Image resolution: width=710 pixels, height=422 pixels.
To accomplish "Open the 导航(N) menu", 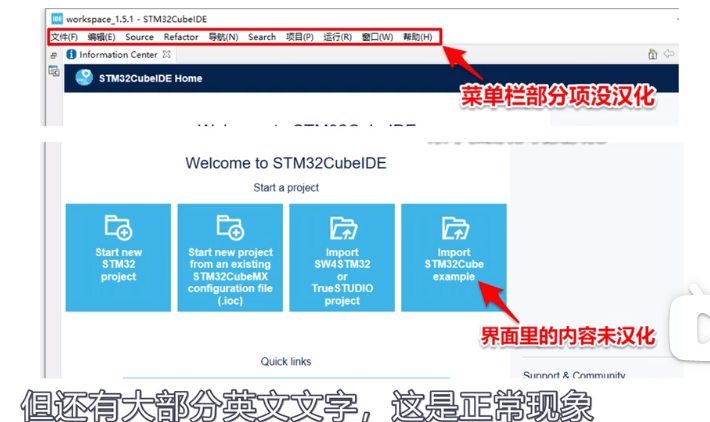I will coord(223,37).
